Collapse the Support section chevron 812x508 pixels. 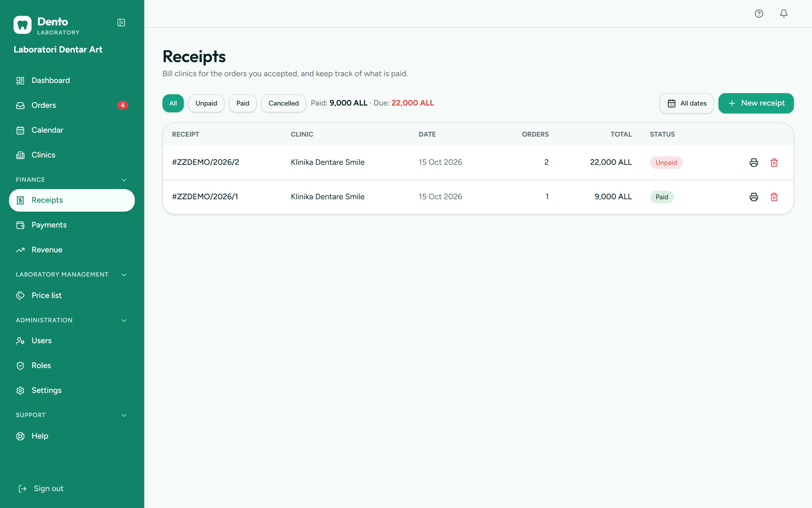pos(124,415)
